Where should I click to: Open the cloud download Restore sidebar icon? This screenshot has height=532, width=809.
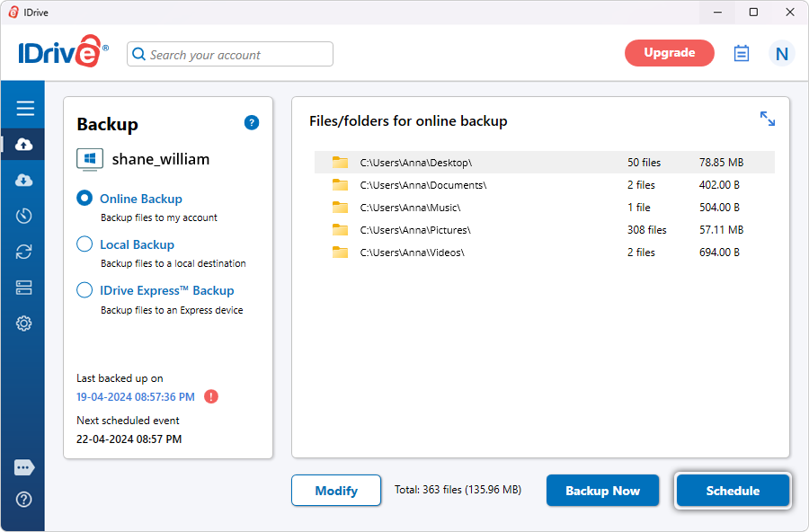click(24, 181)
